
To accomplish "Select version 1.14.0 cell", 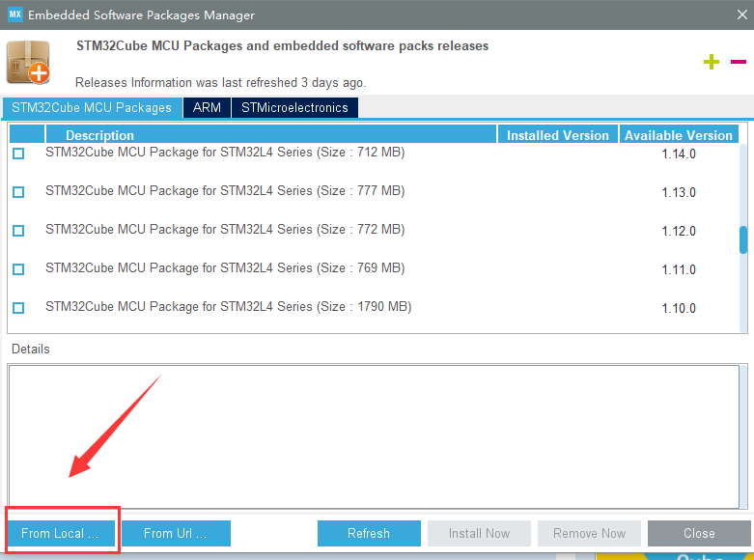I will point(679,154).
